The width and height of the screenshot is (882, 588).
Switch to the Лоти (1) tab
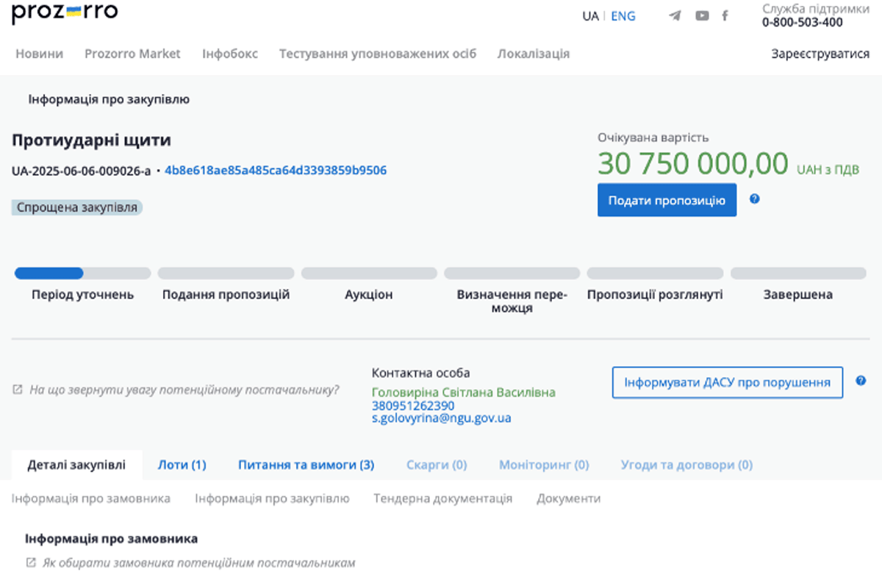(182, 465)
